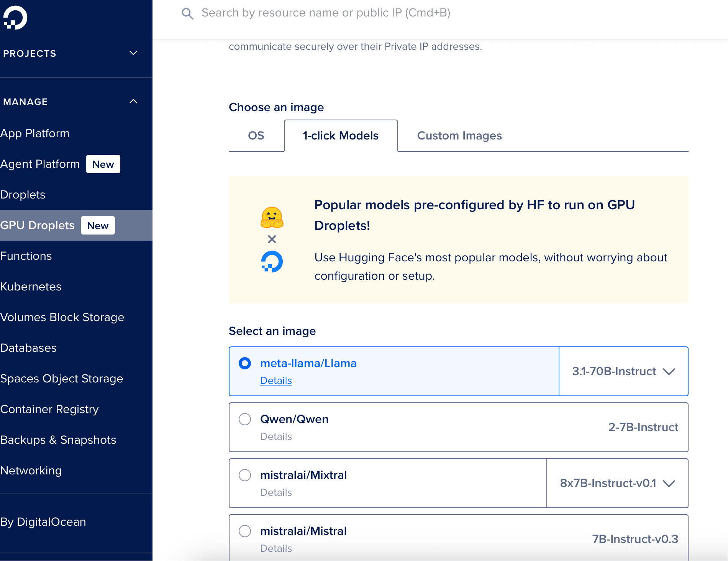Click the Hugging Face emoji icon
This screenshot has height=561, width=728.
click(272, 218)
